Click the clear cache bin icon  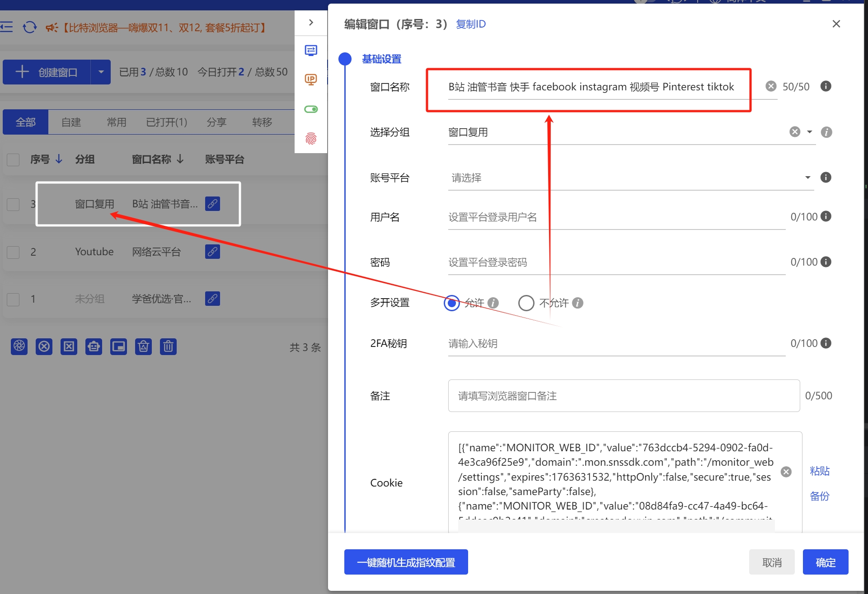(143, 346)
